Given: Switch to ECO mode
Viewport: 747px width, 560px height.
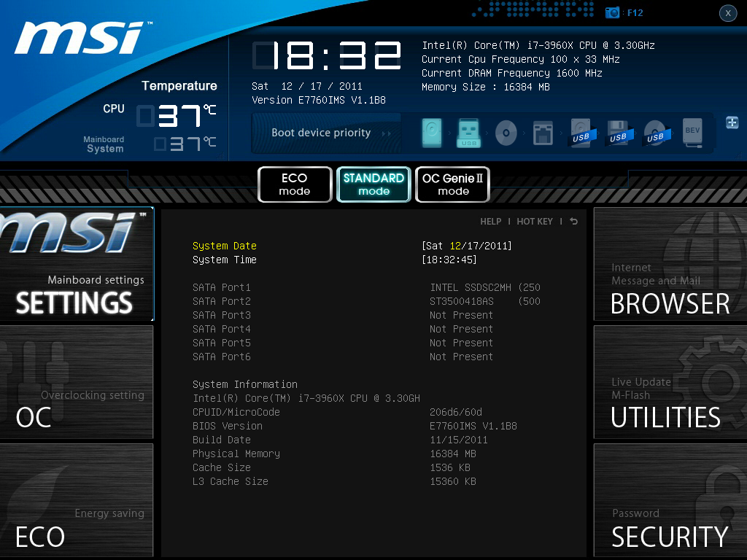Looking at the screenshot, I should click(x=295, y=184).
